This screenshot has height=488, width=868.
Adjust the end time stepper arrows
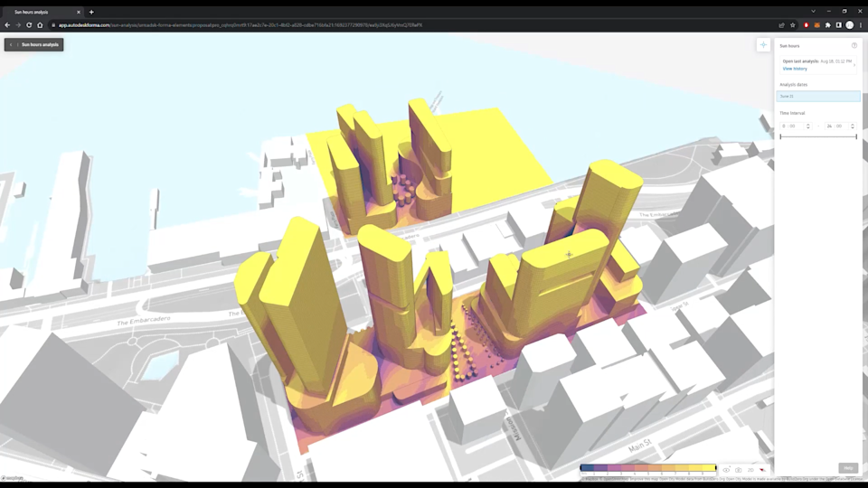click(x=853, y=127)
